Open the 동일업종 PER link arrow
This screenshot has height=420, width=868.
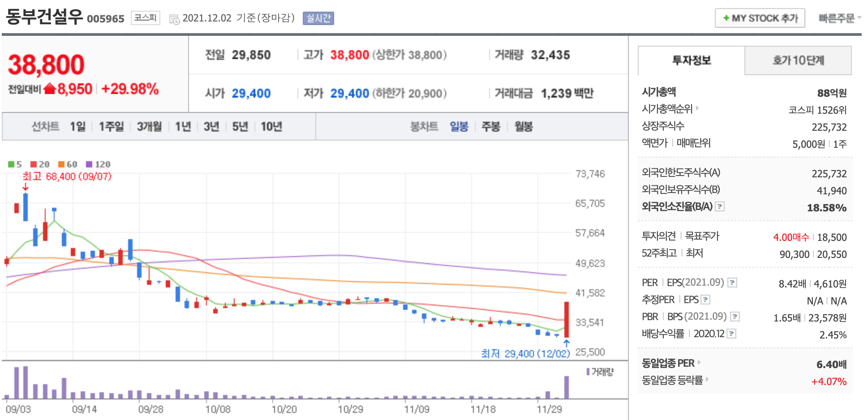(699, 363)
